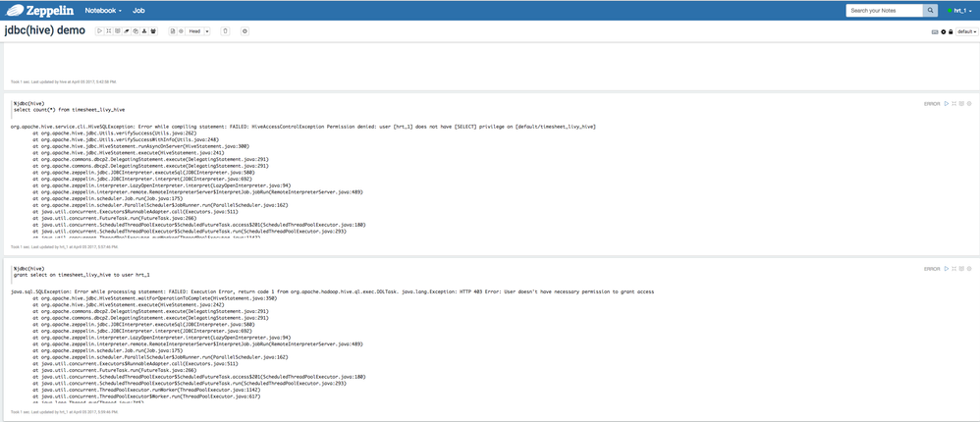Click the ERROR status of grant select paragraph

point(932,269)
